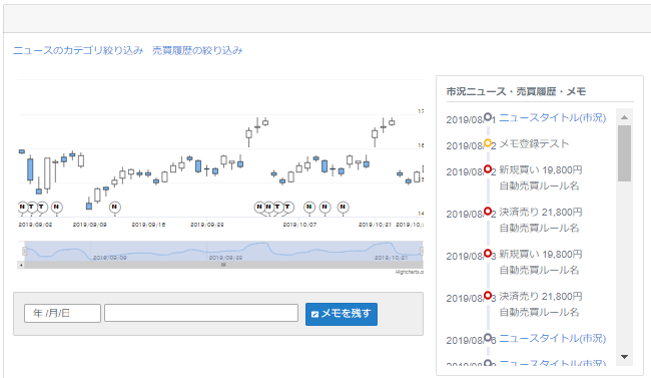This screenshot has height=378, width=651.
Task: Click the N flag above the 2019/10/07 label
Action: point(309,207)
